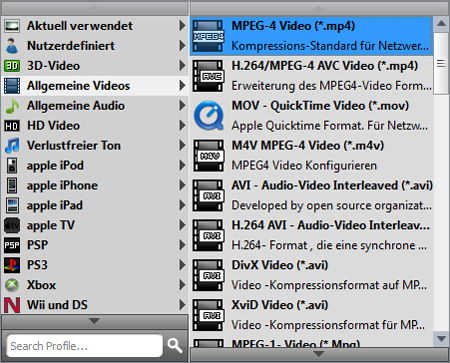Image resolution: width=450 pixels, height=363 pixels.
Task: Expand the Xbox submenu arrow
Action: [182, 285]
